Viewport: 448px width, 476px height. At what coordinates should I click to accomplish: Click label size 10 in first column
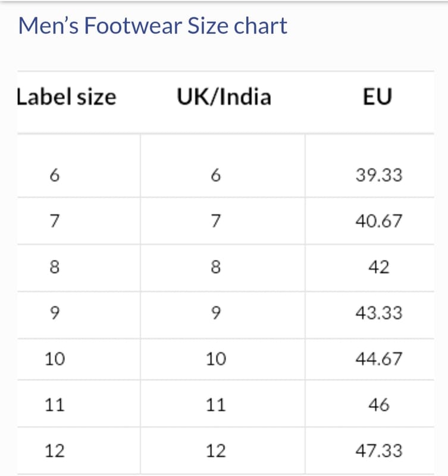click(x=55, y=359)
